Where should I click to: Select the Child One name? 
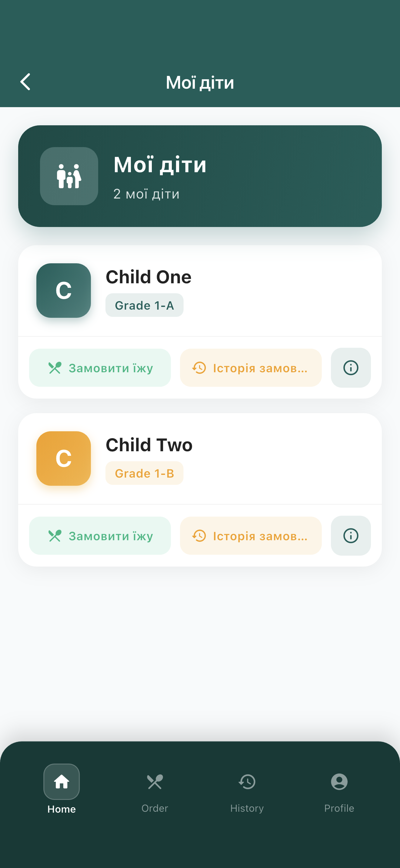pos(148,277)
